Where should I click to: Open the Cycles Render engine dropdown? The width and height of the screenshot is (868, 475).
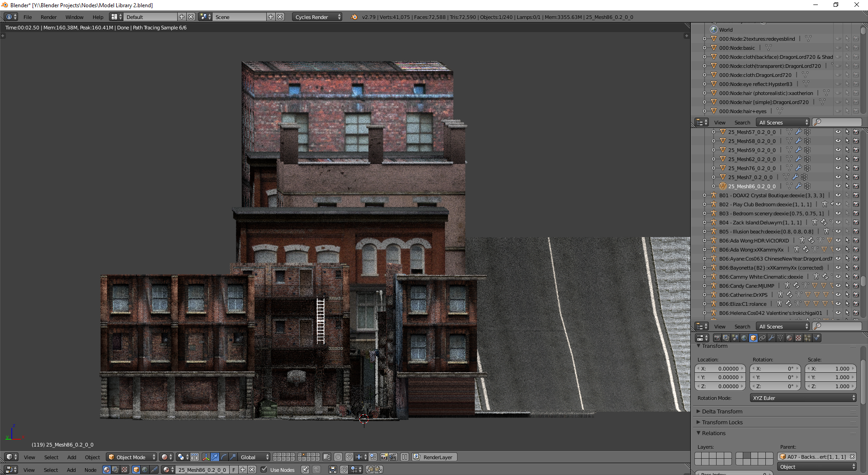318,17
